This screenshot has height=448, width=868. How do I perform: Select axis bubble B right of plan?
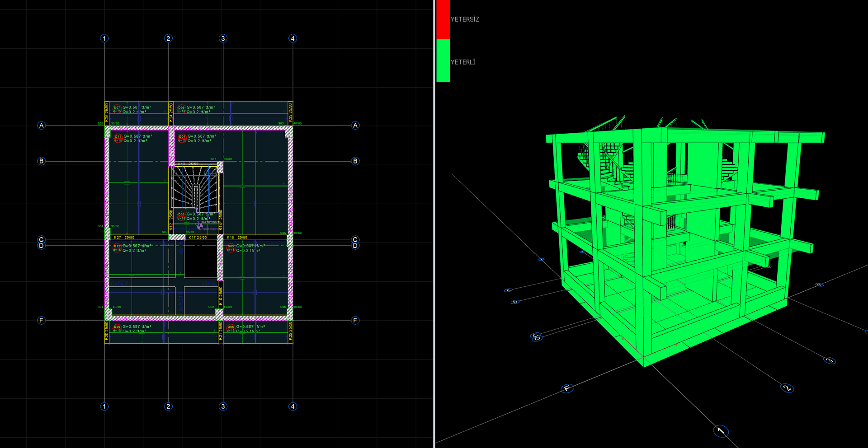355,161
